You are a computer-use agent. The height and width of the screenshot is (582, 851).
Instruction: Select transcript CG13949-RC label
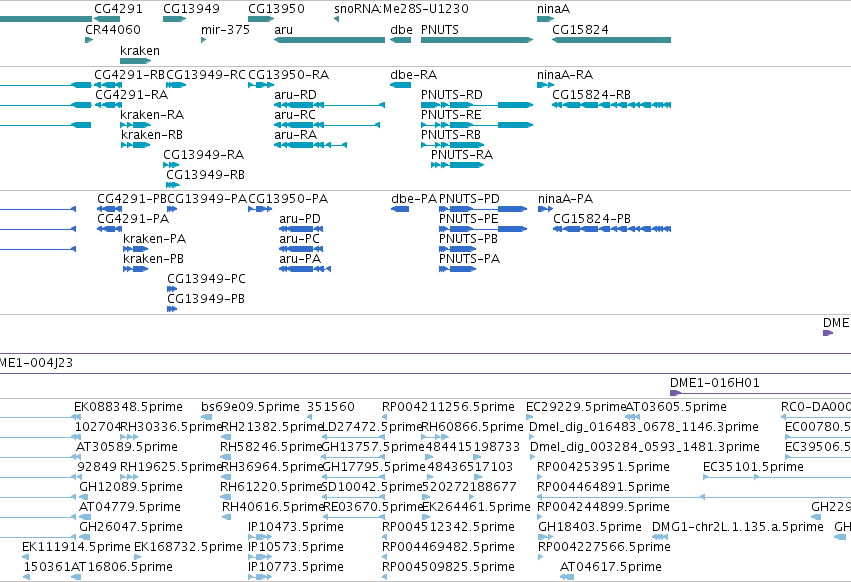click(206, 74)
